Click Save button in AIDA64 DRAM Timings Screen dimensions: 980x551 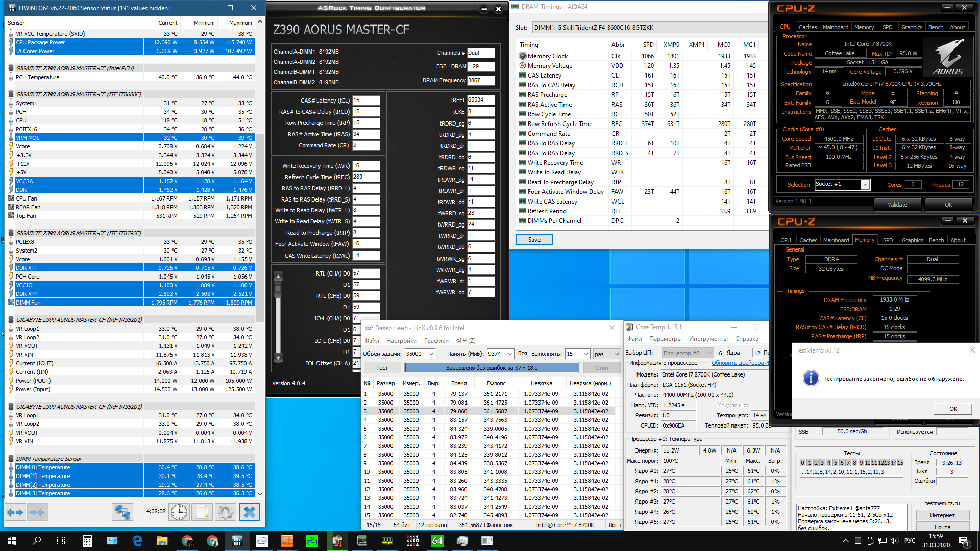pyautogui.click(x=534, y=240)
